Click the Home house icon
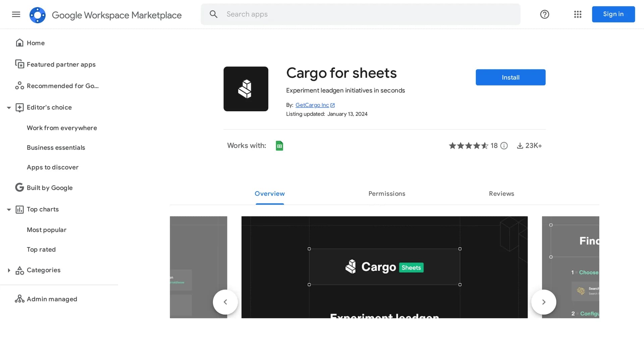This screenshot has height=362, width=644. point(20,43)
